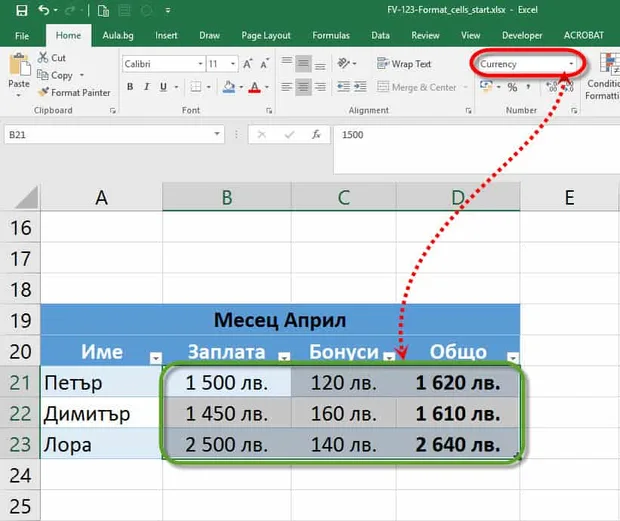Toggle Wrap Text for selected cells

pos(404,64)
